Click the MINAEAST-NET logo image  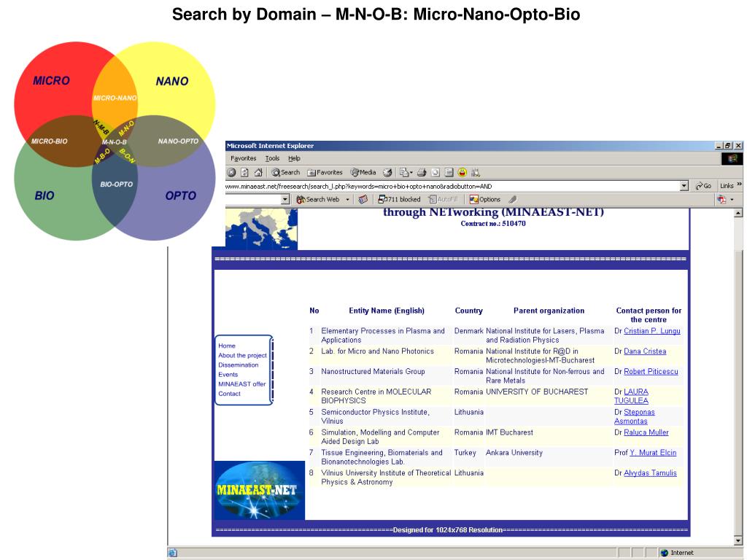click(259, 491)
